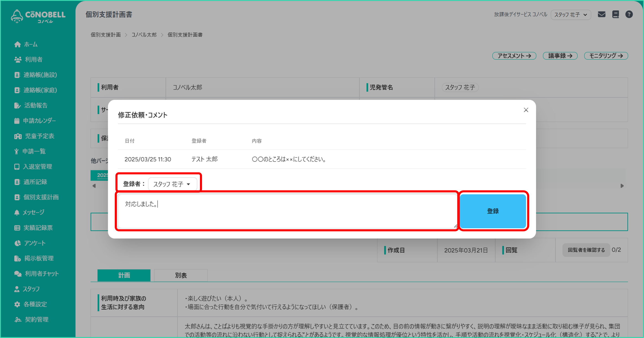644x338 pixels.
Task: Click the right arrow of version scroller
Action: pyautogui.click(x=622, y=186)
